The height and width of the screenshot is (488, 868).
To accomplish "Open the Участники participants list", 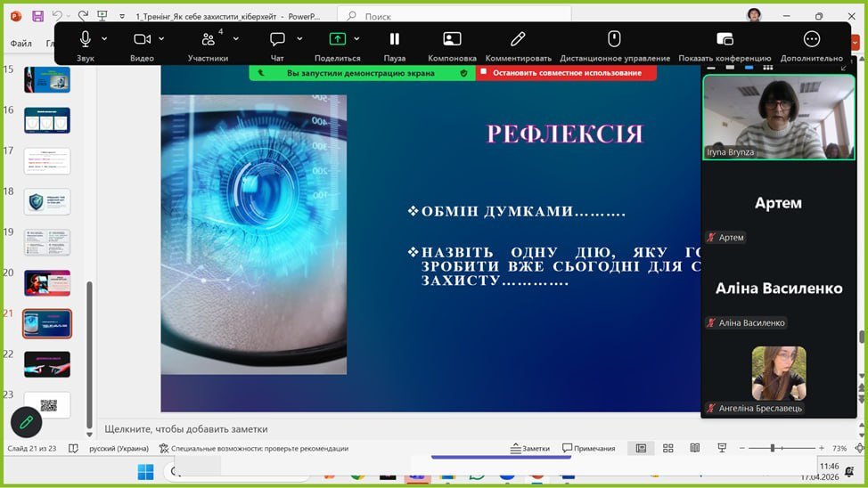I will 208,40.
